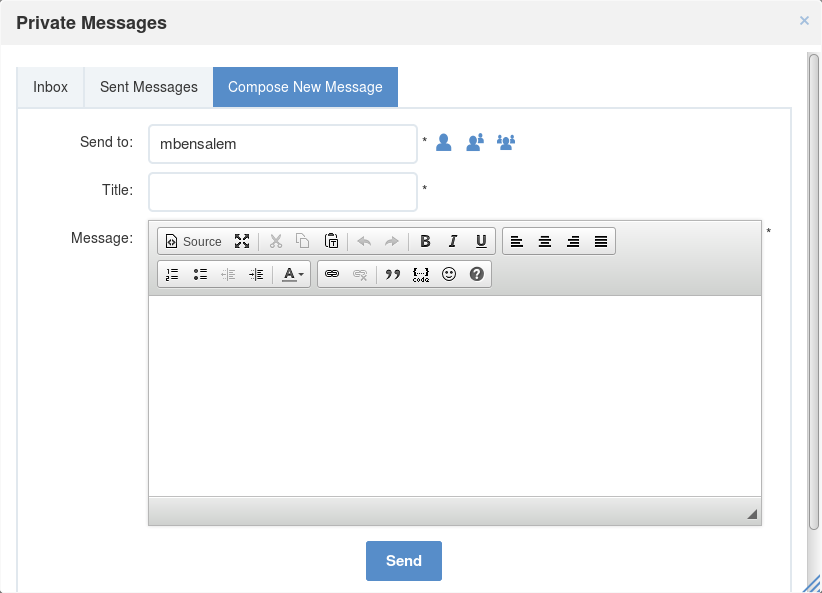Screen dimensions: 822x593
Task: Click the Title input field
Action: click(283, 192)
